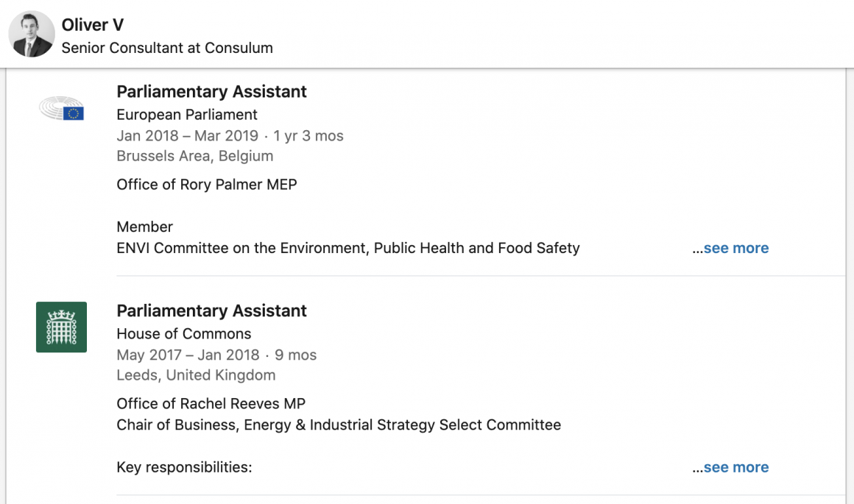Click the European Parliament company name
This screenshot has width=854, height=504.
coord(187,115)
